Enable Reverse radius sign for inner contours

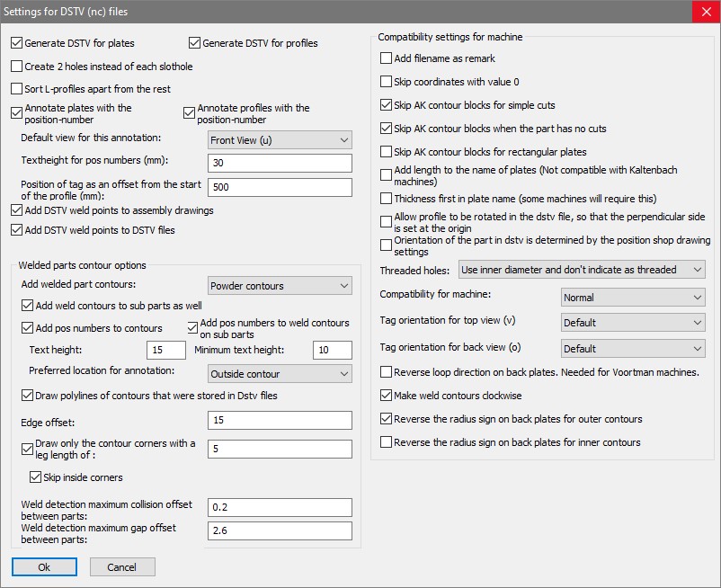(x=386, y=442)
